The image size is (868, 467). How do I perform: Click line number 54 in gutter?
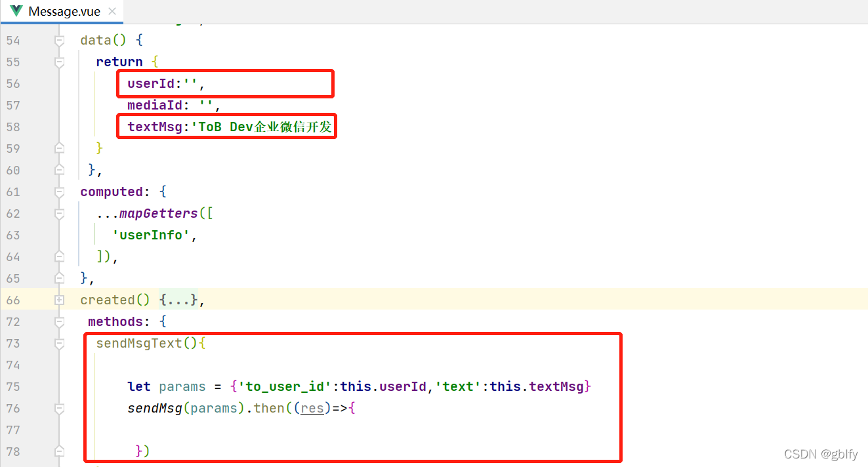[x=14, y=41]
